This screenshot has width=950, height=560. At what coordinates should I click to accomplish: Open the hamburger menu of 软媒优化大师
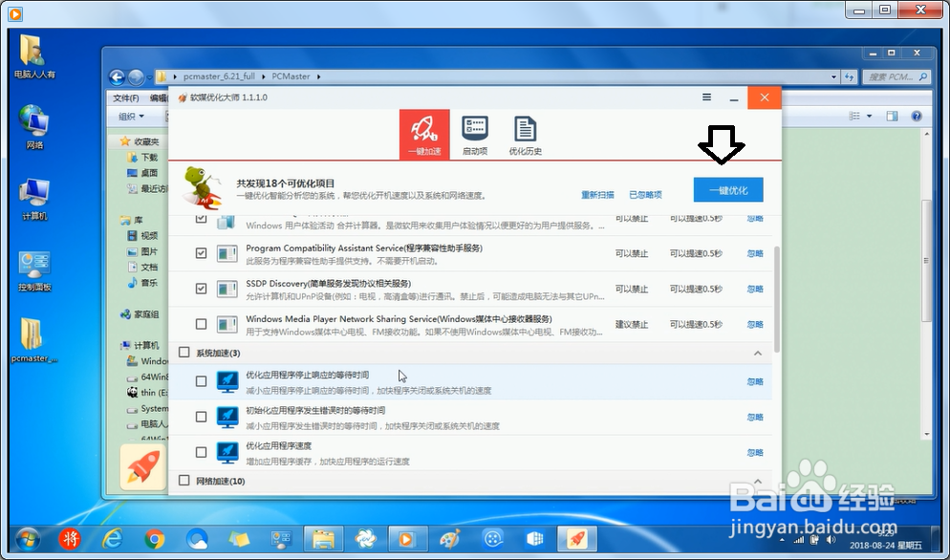706,97
